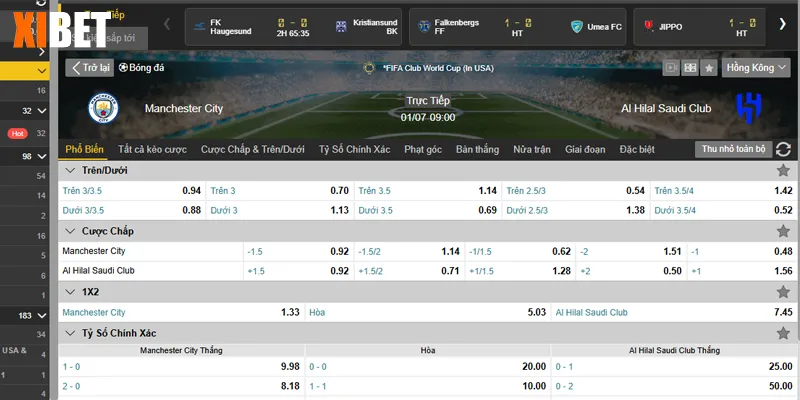Click the Bóng đá soccer ball icon

tap(124, 68)
